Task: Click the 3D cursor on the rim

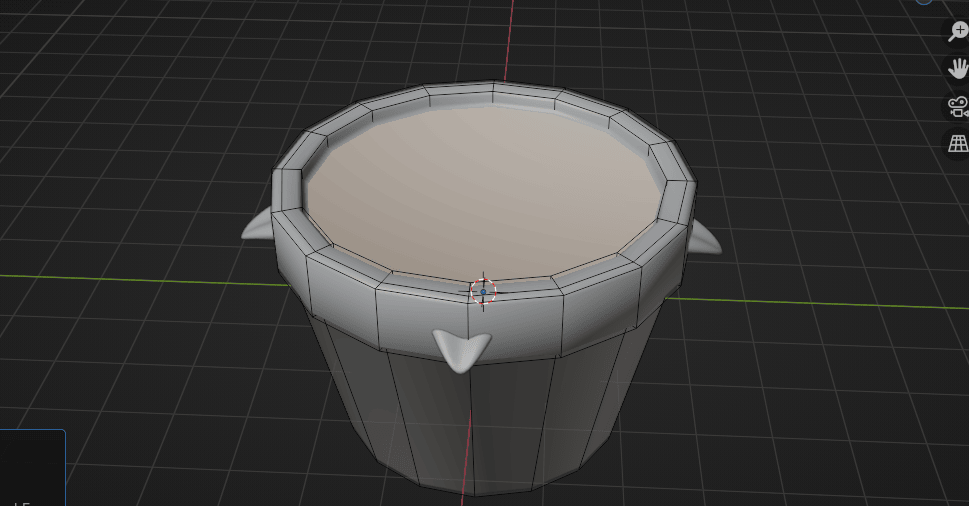Action: 483,291
